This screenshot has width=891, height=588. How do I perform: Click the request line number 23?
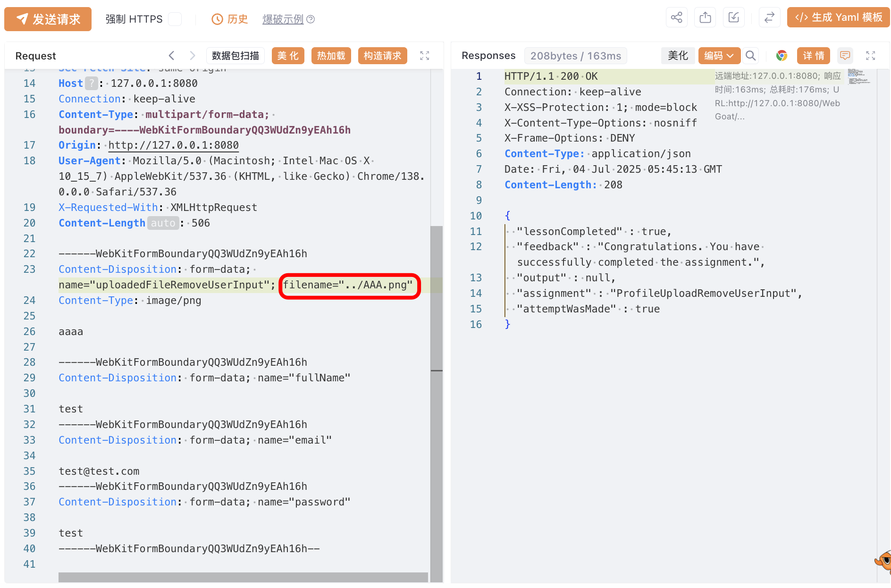(29, 269)
